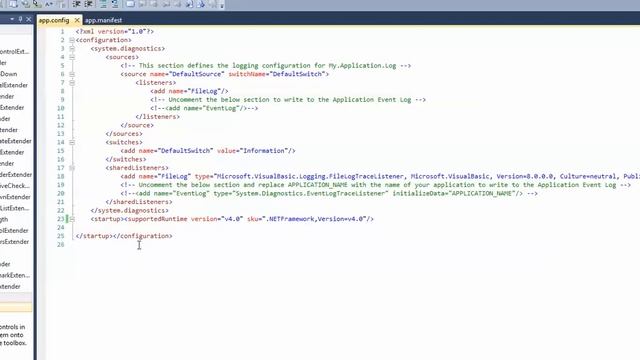
Task: Switch to the app.config tab
Action: click(x=54, y=20)
